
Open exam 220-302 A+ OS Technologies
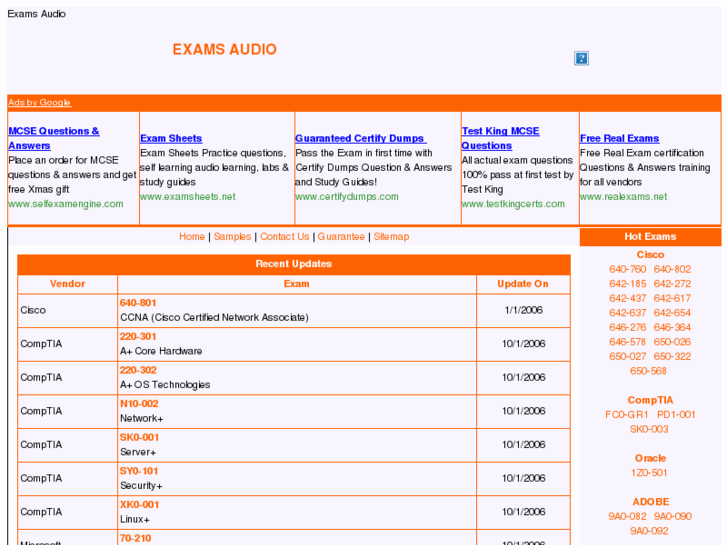pyautogui.click(x=138, y=370)
